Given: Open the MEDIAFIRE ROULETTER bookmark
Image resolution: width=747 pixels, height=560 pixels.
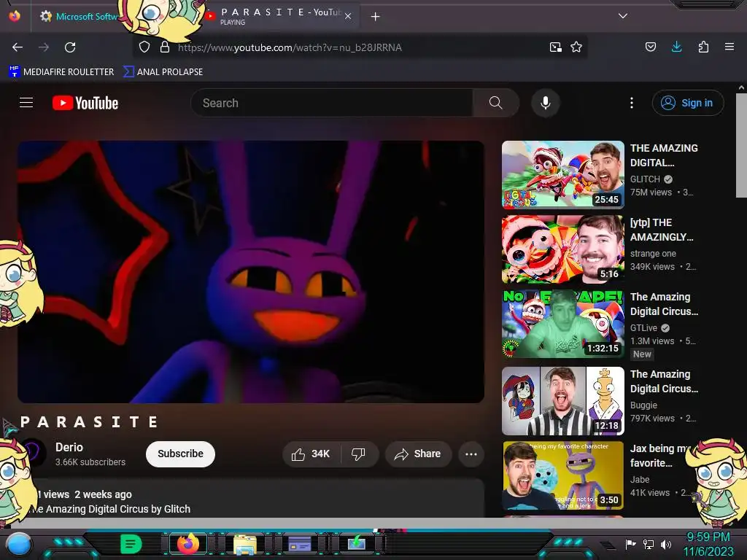Looking at the screenshot, I should (x=61, y=72).
